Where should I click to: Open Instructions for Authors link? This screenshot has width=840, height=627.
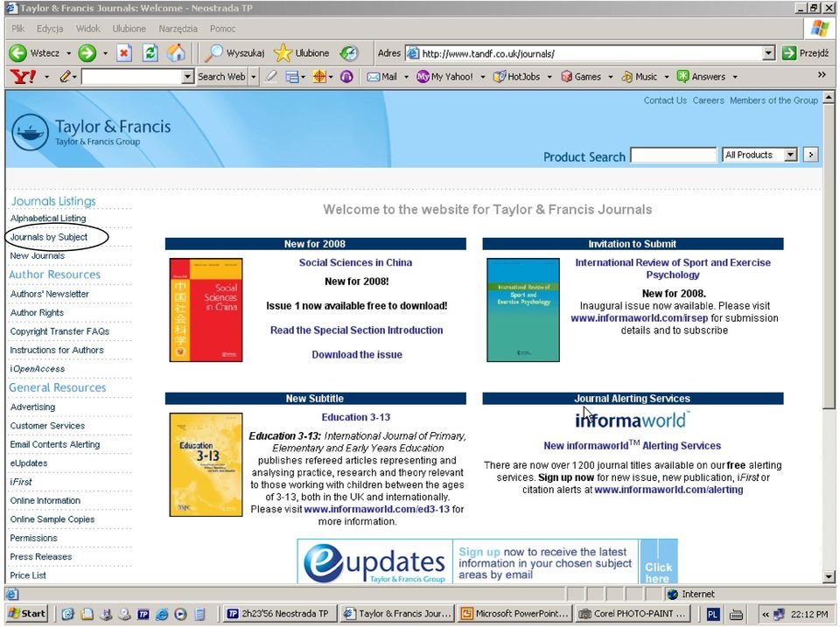[x=57, y=350]
